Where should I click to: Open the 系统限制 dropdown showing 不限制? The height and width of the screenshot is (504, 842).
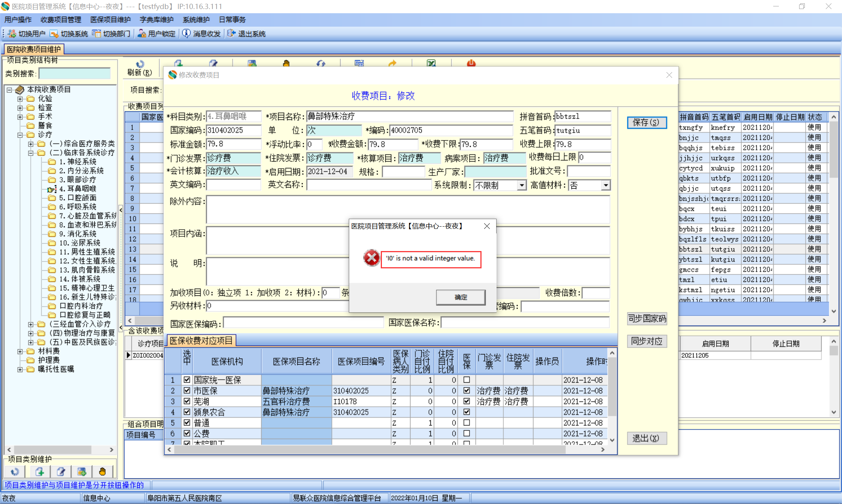pyautogui.click(x=521, y=185)
